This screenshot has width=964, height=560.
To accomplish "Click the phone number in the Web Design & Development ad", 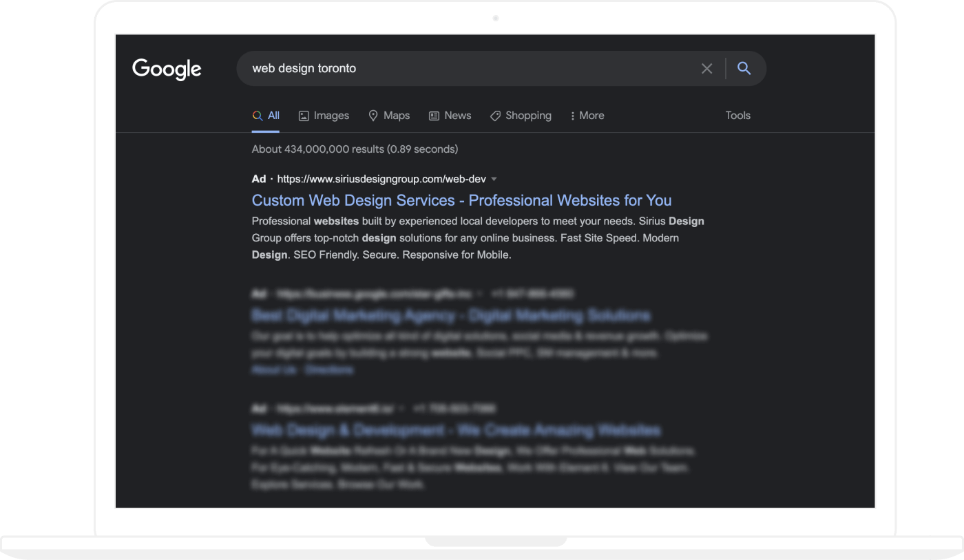I will coord(454,409).
